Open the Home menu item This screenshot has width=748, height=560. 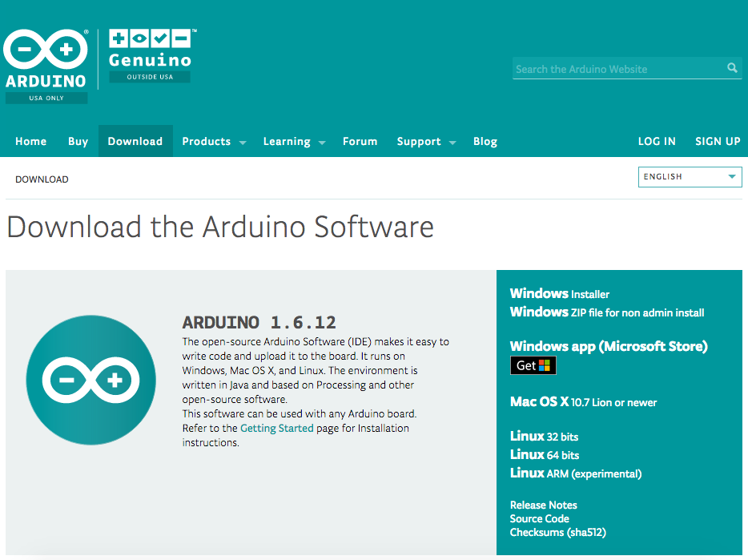coord(31,141)
